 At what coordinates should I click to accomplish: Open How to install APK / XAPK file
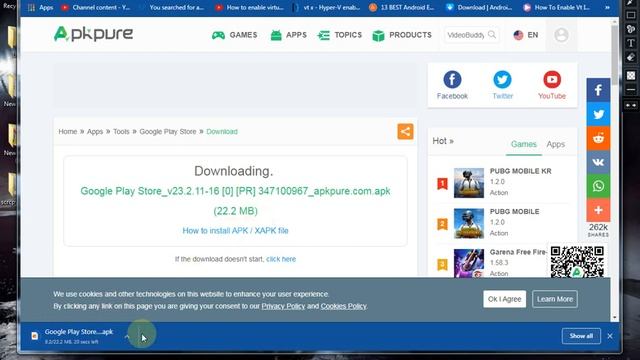pyautogui.click(x=235, y=231)
